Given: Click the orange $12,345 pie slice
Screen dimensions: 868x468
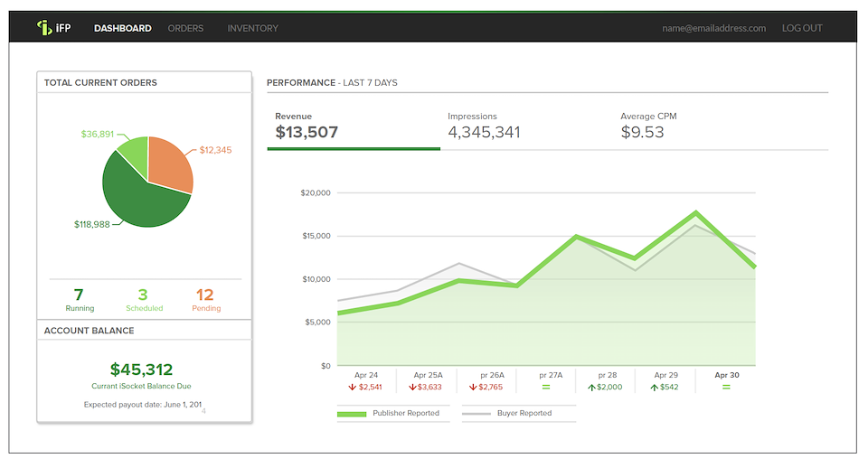Looking at the screenshot, I should pos(169,163).
